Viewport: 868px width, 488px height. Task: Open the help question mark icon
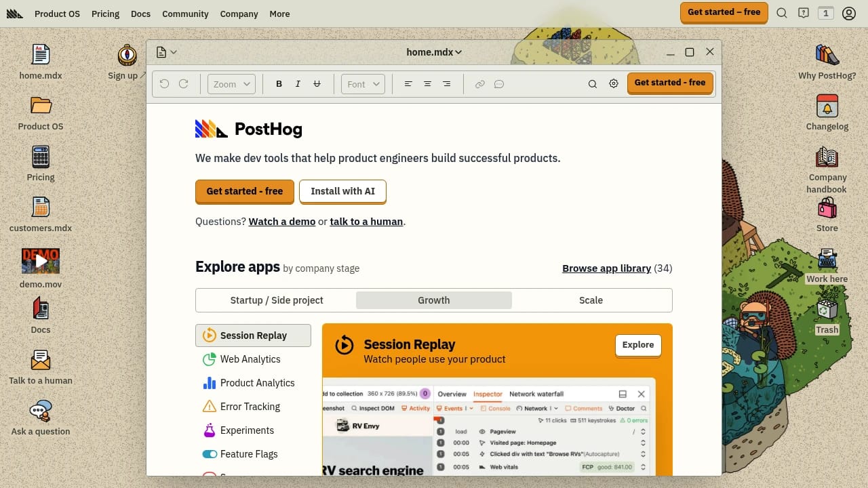coord(804,13)
